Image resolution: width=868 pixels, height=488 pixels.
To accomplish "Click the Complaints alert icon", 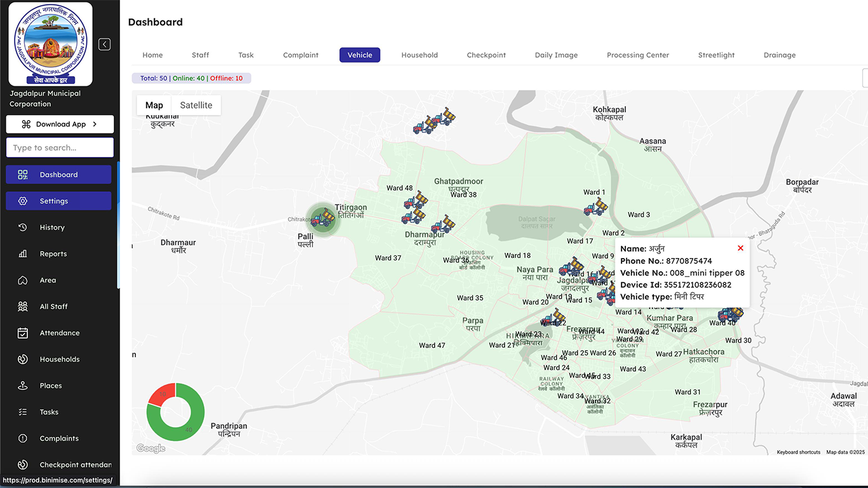I will (x=23, y=438).
